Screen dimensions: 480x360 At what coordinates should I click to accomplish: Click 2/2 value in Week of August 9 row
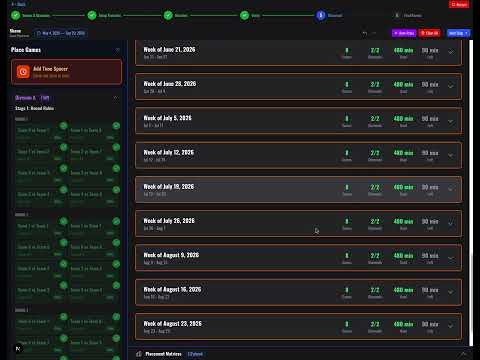click(x=375, y=256)
